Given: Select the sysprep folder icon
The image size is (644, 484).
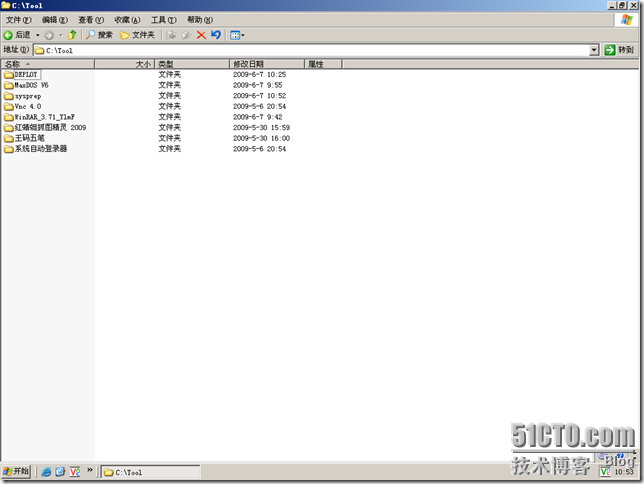Looking at the screenshot, I should coord(9,96).
